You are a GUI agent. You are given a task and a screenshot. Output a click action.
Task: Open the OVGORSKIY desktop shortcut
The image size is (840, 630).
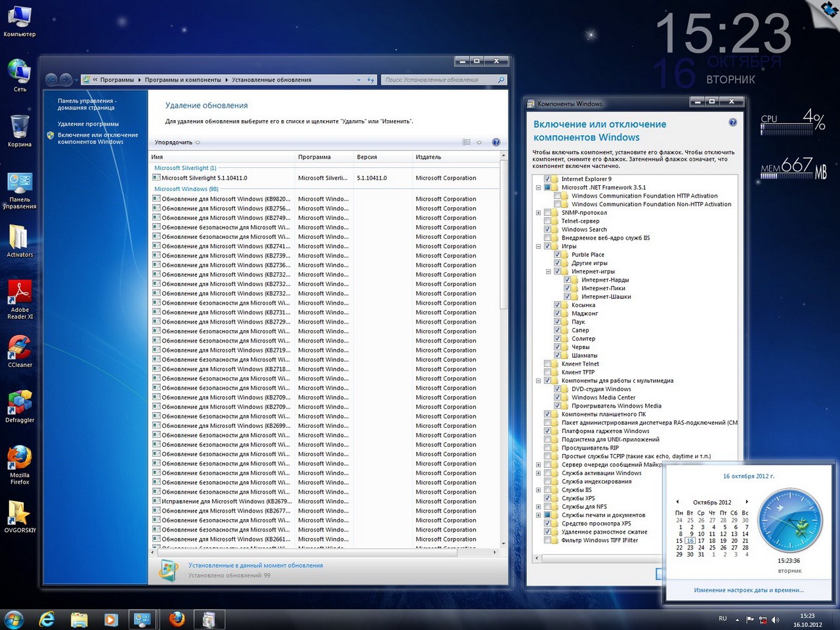[x=20, y=516]
